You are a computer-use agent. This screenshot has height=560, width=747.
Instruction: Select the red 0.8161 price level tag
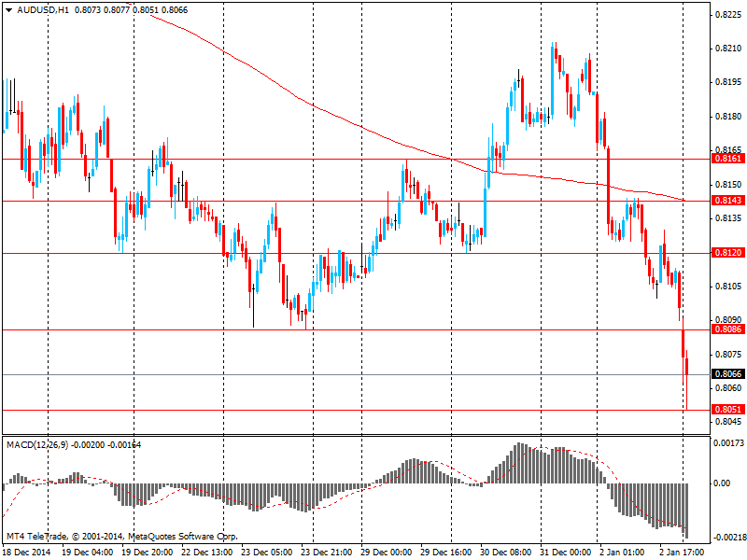(727, 159)
